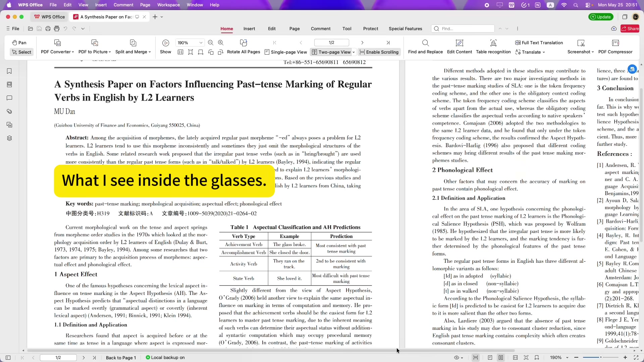Screen dimensions: 644x362
Task: Open the Edit ribbon tab
Action: coord(272,29)
